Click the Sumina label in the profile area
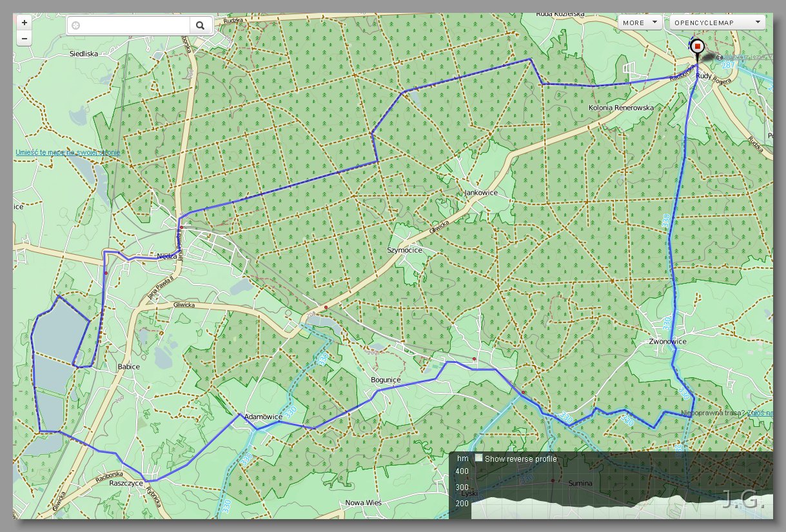The image size is (786, 532). tap(582, 482)
